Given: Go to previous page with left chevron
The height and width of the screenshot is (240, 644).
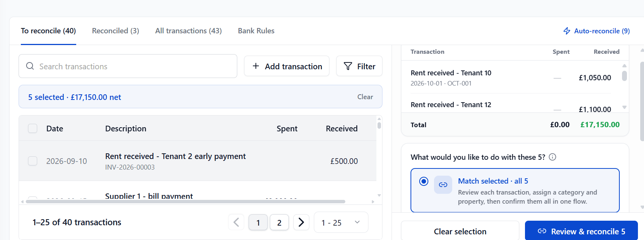Looking at the screenshot, I should (x=236, y=222).
